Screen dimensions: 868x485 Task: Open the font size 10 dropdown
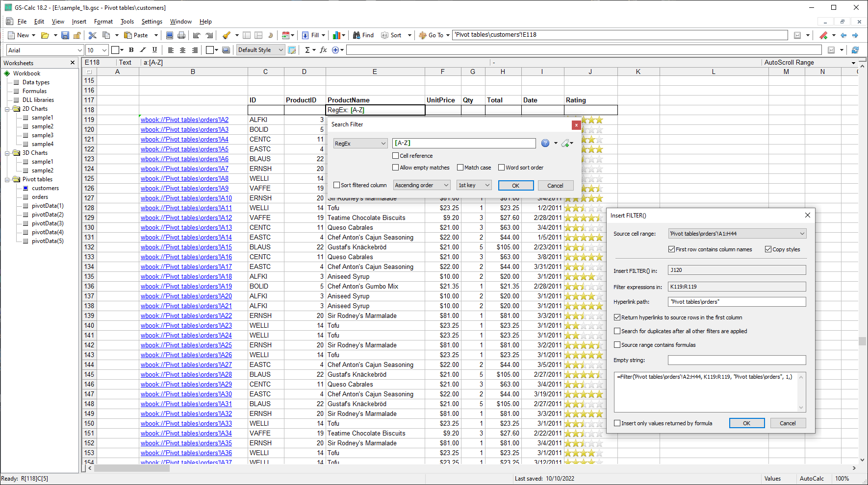97,50
